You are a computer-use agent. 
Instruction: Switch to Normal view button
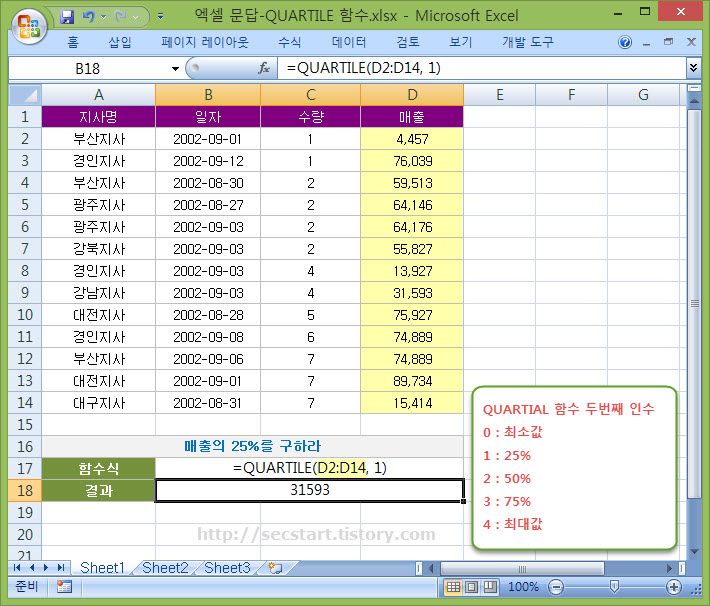(x=453, y=587)
